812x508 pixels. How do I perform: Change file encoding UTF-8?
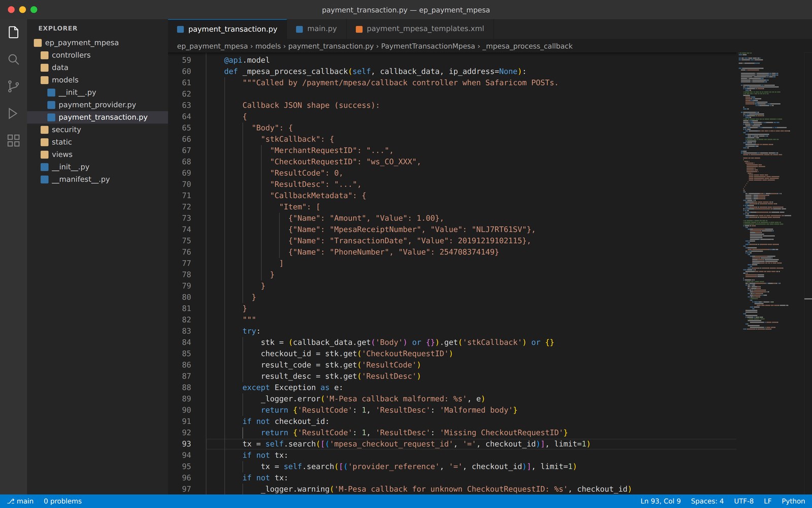743,501
